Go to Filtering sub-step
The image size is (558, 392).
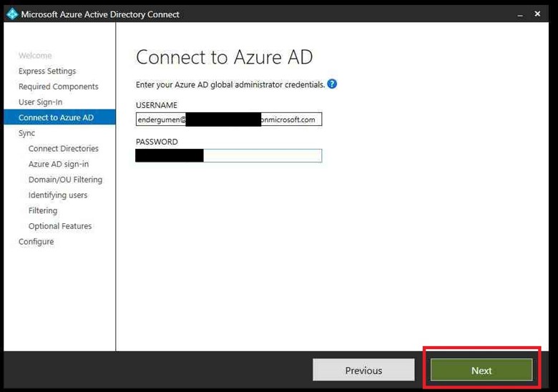pyautogui.click(x=43, y=211)
